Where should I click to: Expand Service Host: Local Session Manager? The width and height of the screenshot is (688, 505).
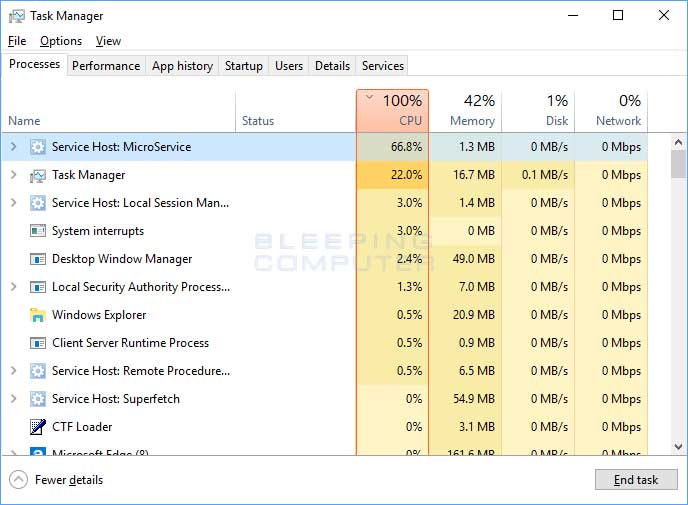coord(14,203)
